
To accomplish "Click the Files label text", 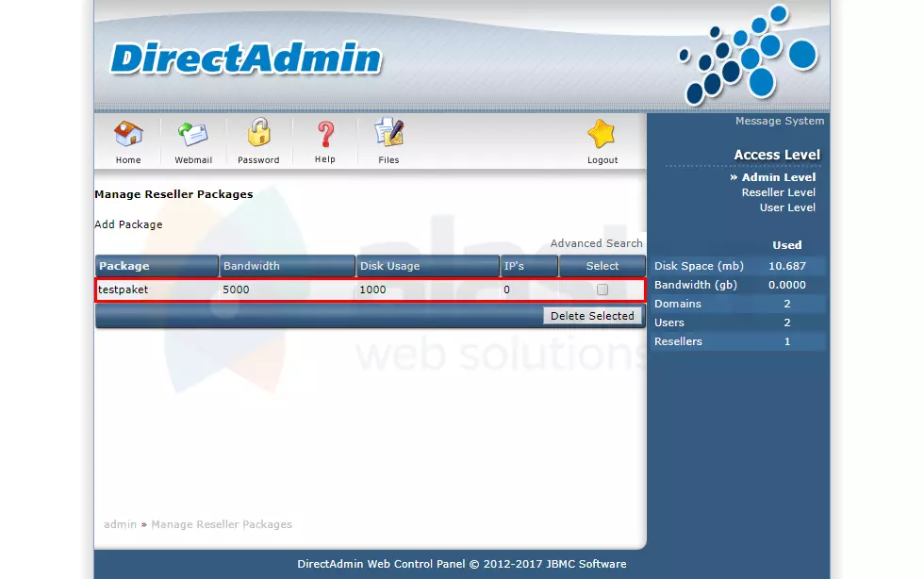I will click(x=388, y=159).
